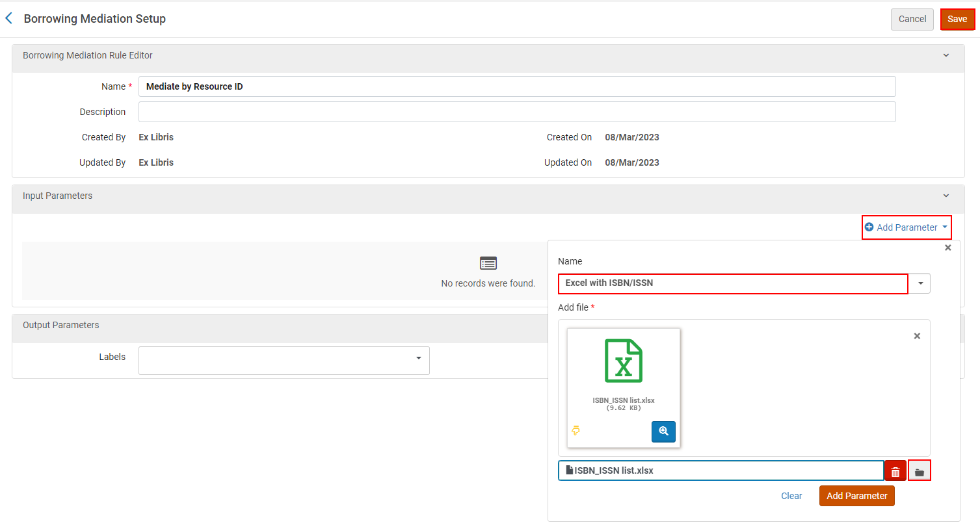
Task: Click the rule Name input field
Action: pyautogui.click(x=517, y=86)
